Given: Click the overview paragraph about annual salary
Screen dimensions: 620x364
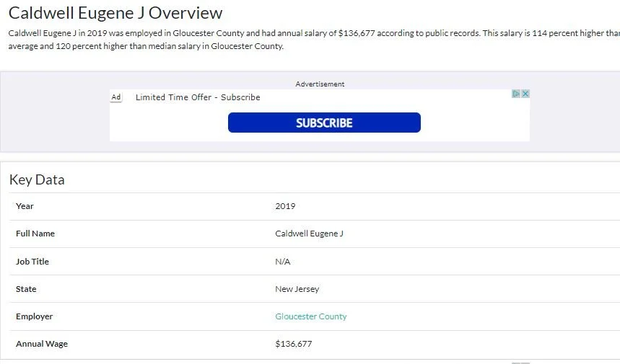Looking at the screenshot, I should pyautogui.click(x=315, y=40).
